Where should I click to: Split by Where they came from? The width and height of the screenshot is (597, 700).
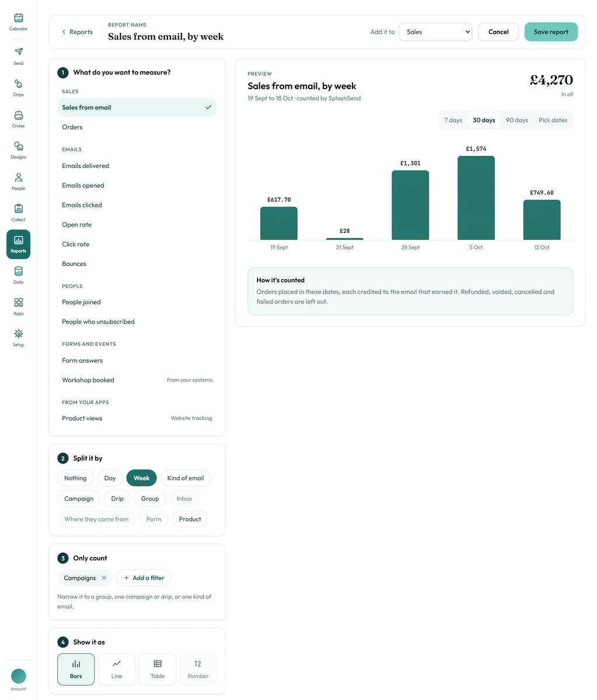96,519
